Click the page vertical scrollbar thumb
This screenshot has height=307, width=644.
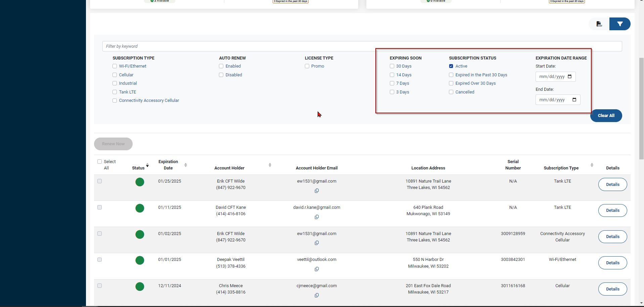641,108
